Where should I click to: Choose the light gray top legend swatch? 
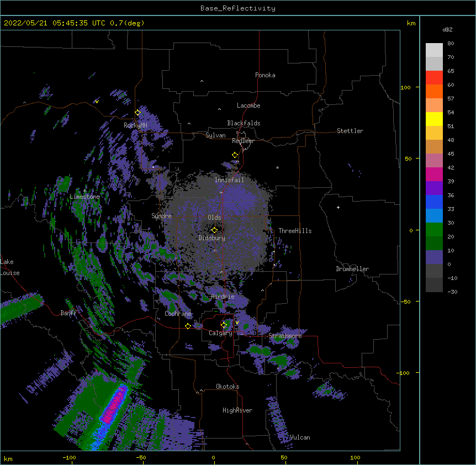434,50
